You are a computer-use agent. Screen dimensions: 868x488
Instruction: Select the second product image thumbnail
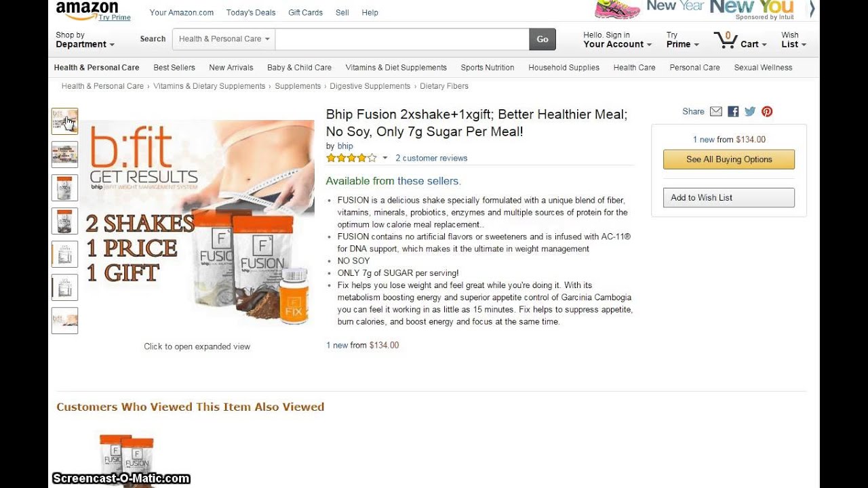pyautogui.click(x=65, y=155)
